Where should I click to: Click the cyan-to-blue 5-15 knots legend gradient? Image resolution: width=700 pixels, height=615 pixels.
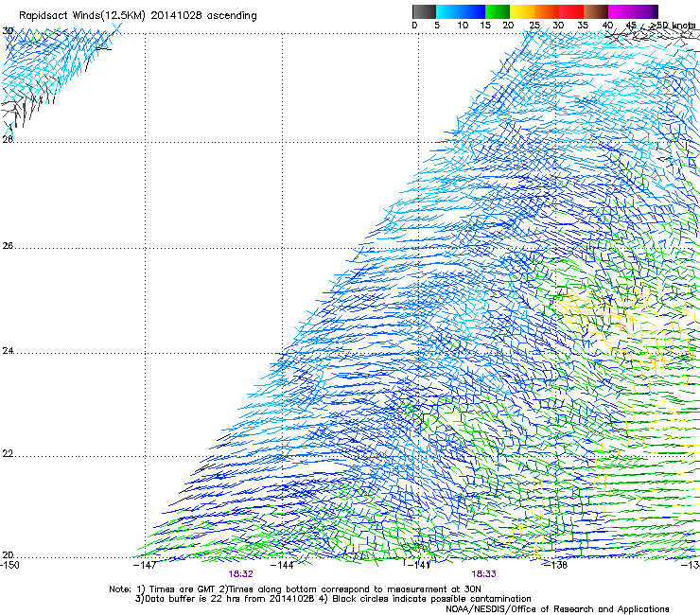coord(461,11)
